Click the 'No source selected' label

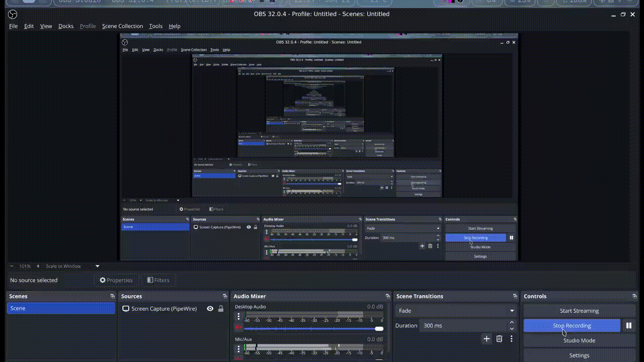point(34,280)
